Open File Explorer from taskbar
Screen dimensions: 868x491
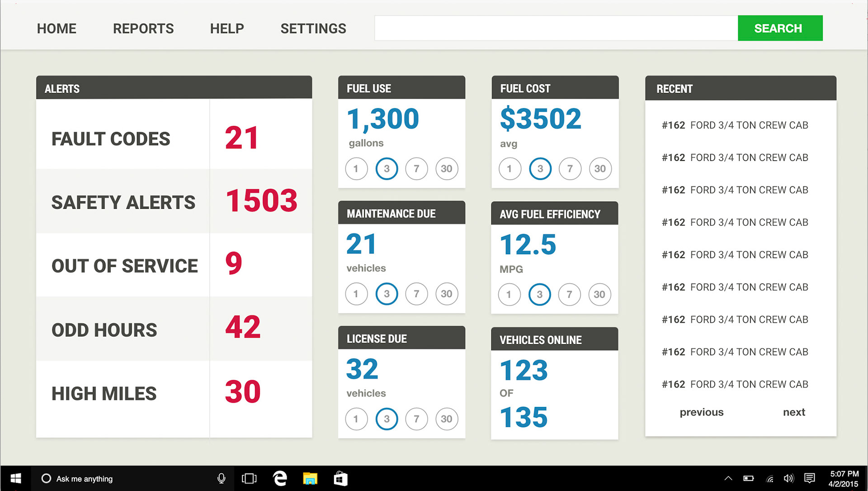pos(310,478)
